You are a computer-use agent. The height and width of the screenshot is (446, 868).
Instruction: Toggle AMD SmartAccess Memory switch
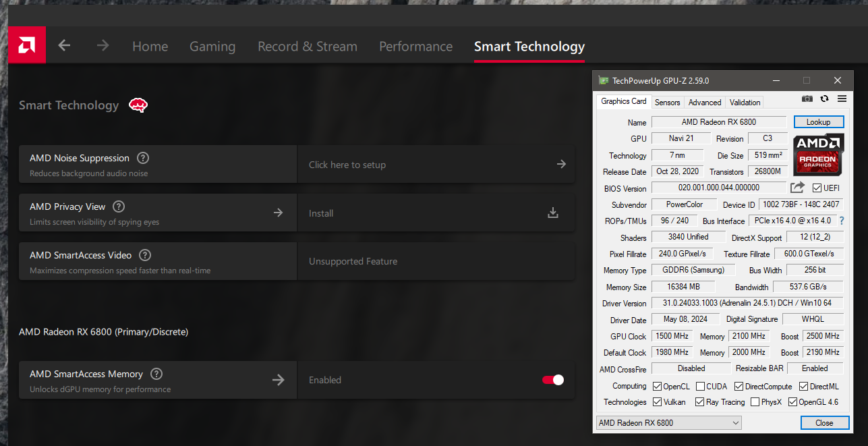(553, 380)
